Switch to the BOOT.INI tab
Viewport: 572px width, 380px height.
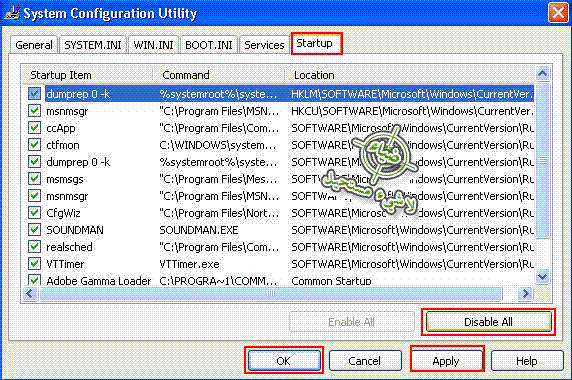pyautogui.click(x=209, y=45)
